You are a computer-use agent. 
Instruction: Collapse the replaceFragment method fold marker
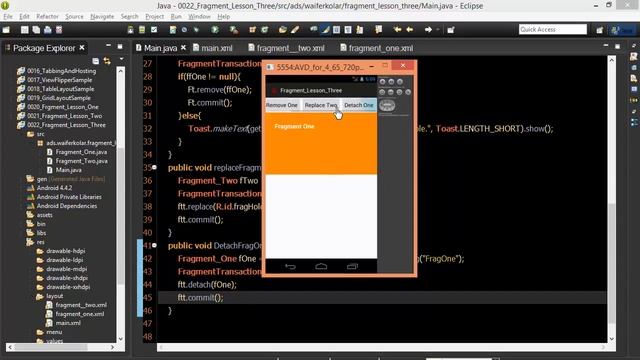(154, 167)
